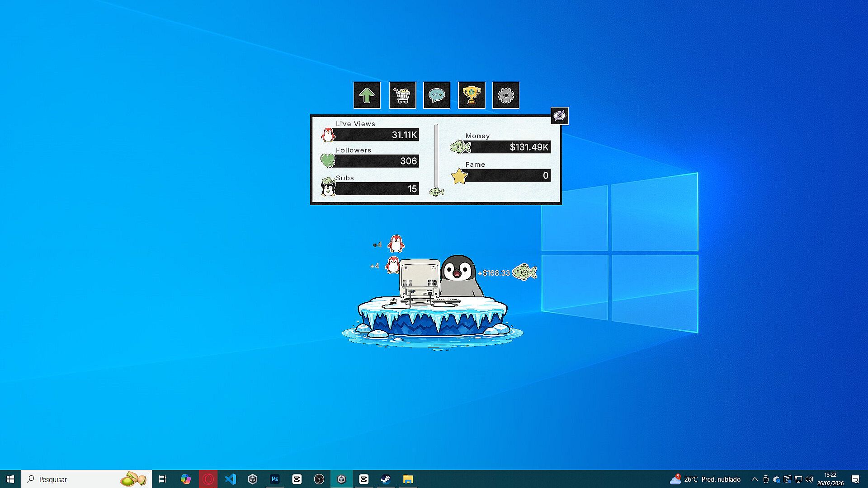This screenshot has height=488, width=868.
Task: Toggle stats panel visibility eye icon
Action: click(559, 116)
